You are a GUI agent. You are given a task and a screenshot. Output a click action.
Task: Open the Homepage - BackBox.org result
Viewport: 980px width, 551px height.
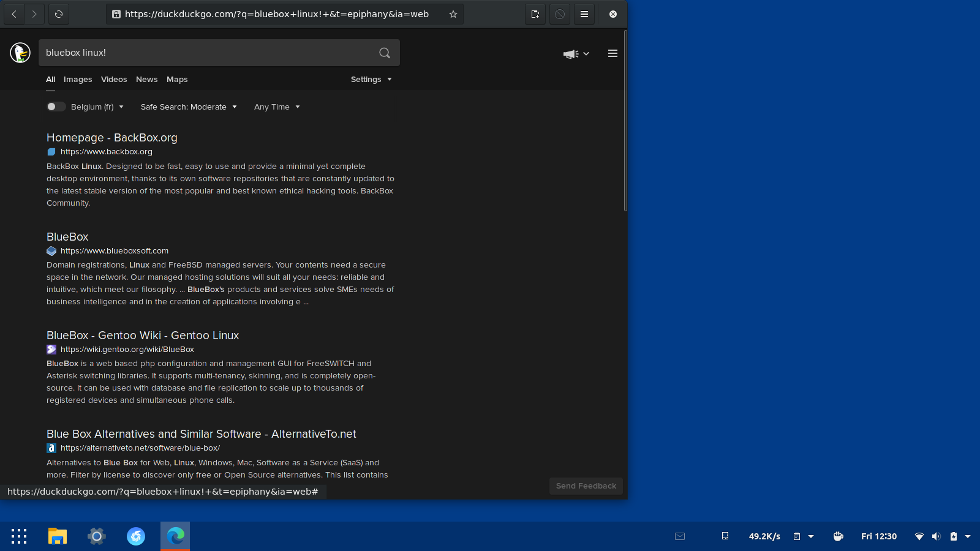pos(112,138)
